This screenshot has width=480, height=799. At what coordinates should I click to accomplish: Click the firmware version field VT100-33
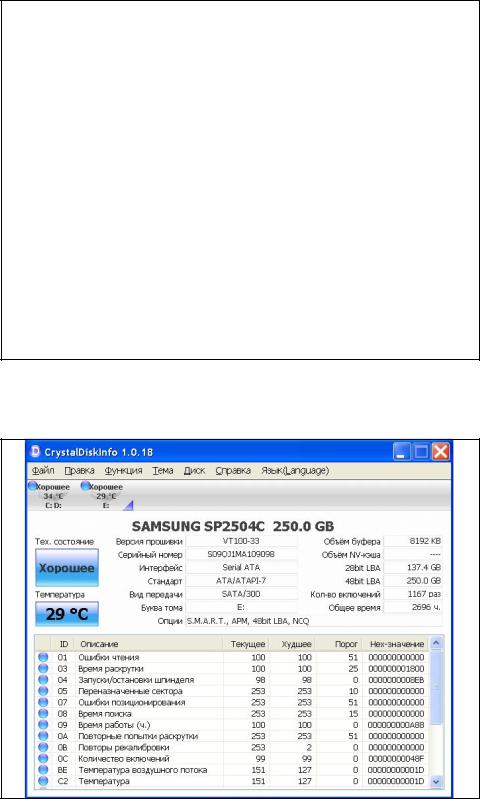(242, 541)
